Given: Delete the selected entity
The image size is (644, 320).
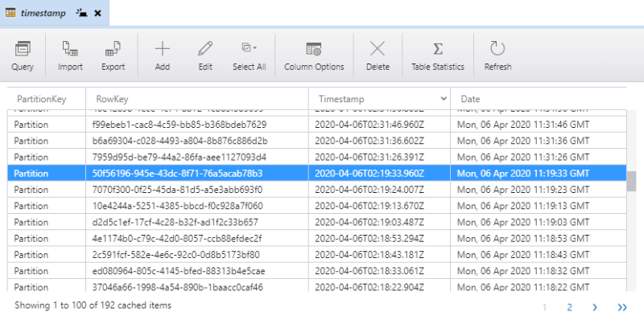Looking at the screenshot, I should pos(378,55).
